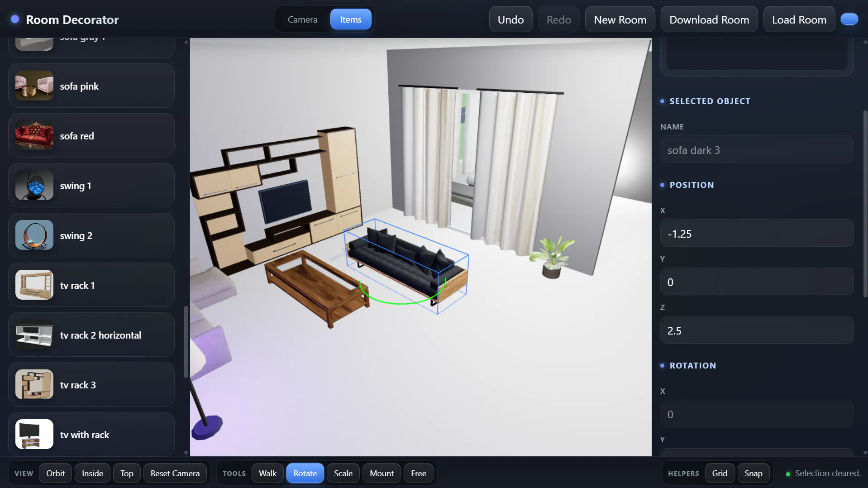This screenshot has height=488, width=868.
Task: Activate the Mount tool
Action: point(382,473)
